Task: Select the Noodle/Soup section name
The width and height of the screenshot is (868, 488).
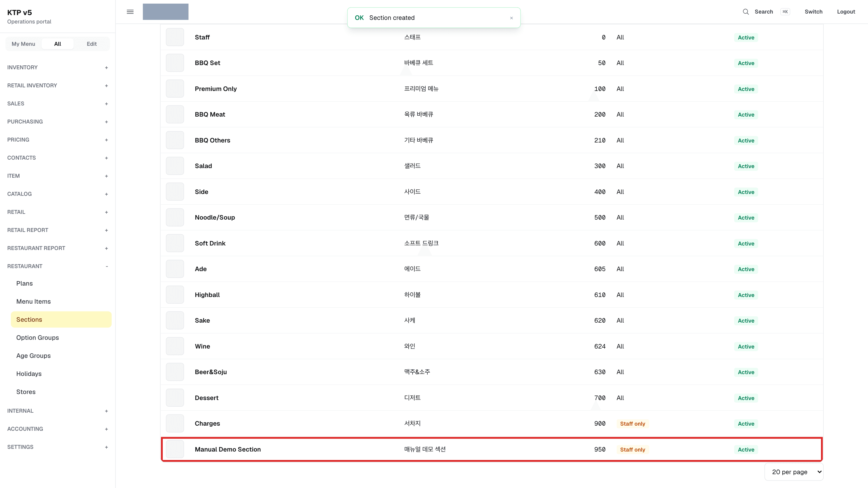Action: tap(215, 217)
